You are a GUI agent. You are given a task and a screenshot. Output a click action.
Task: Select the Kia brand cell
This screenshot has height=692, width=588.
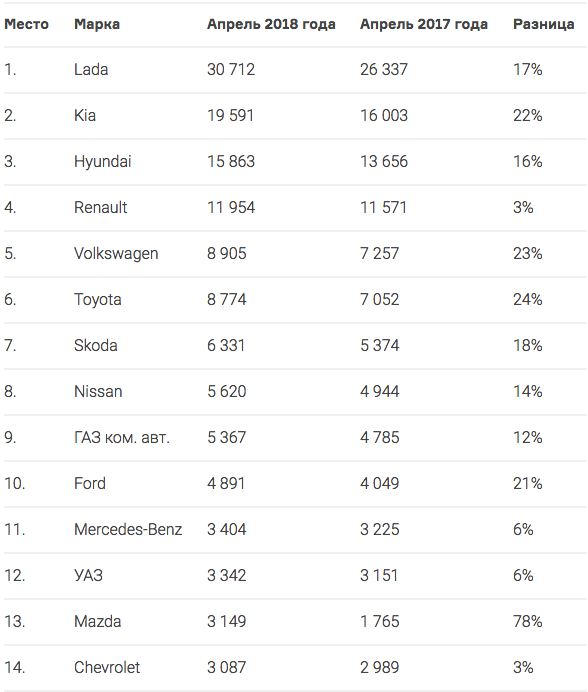click(x=85, y=115)
